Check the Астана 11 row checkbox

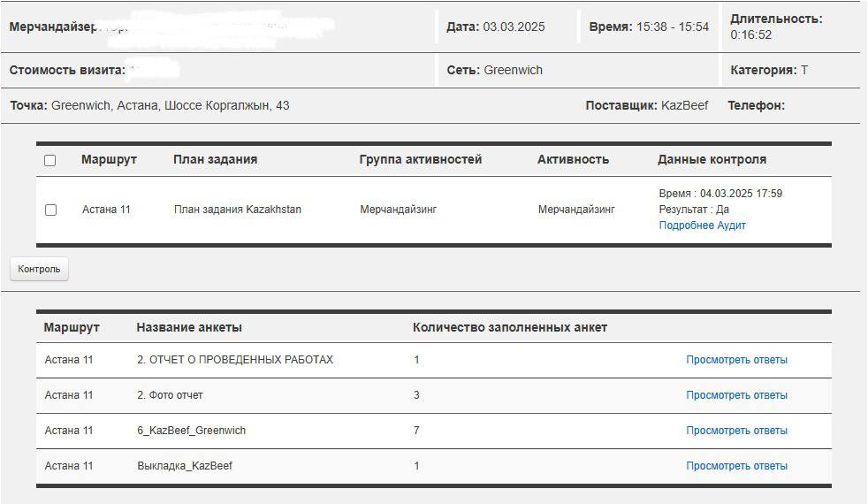click(50, 210)
